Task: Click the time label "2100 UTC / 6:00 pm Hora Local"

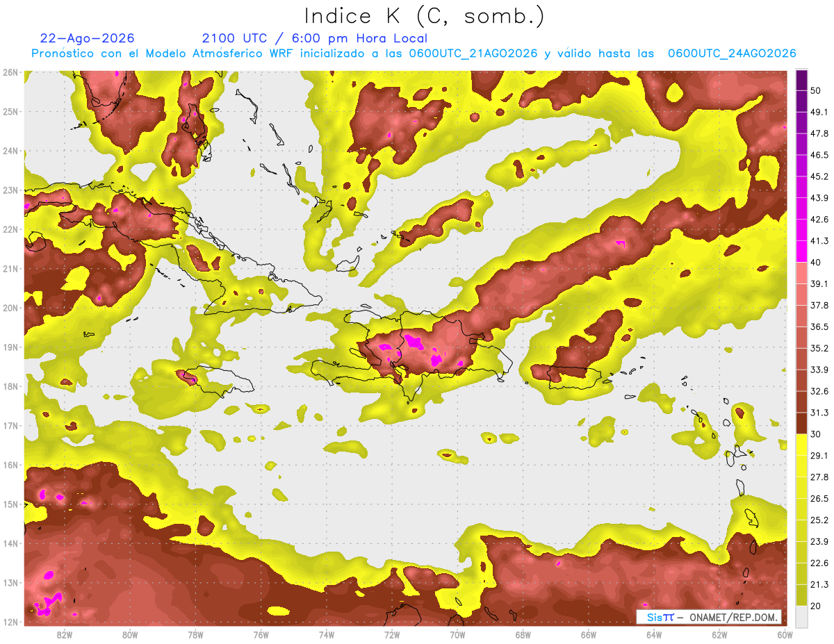Action: [x=315, y=38]
